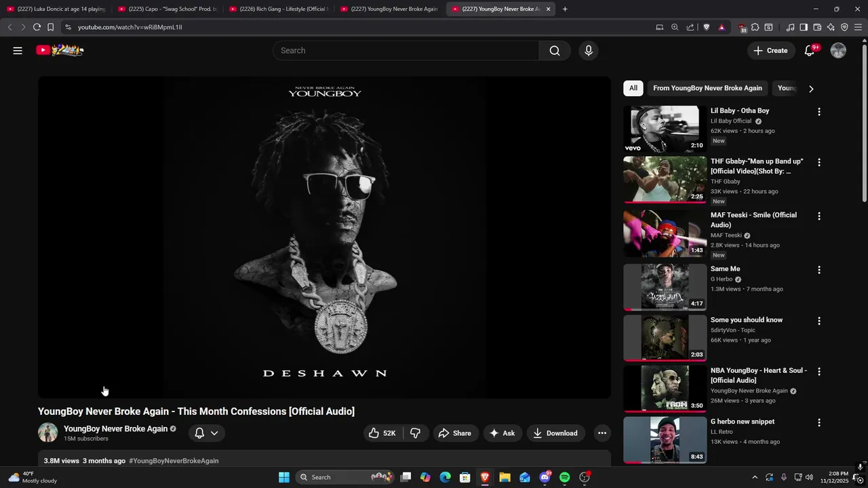Screen dimensions: 868x488
Task: Open options for Some you should know
Action: 818,321
